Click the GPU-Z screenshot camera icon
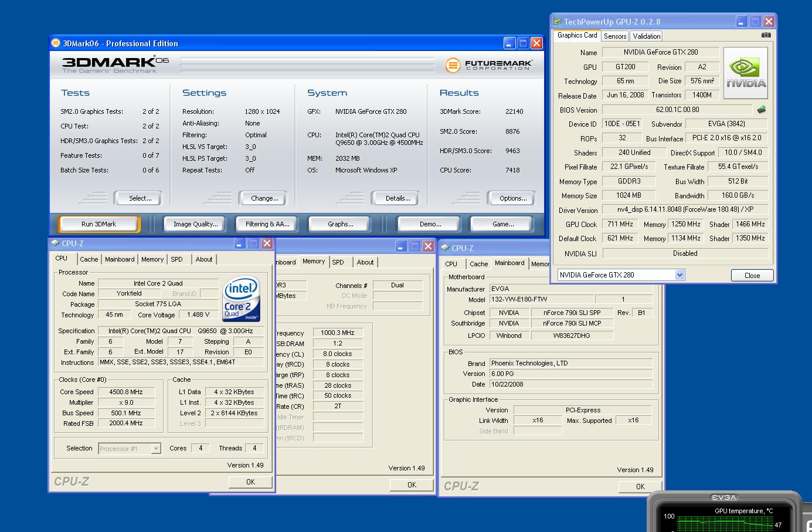 766,35
